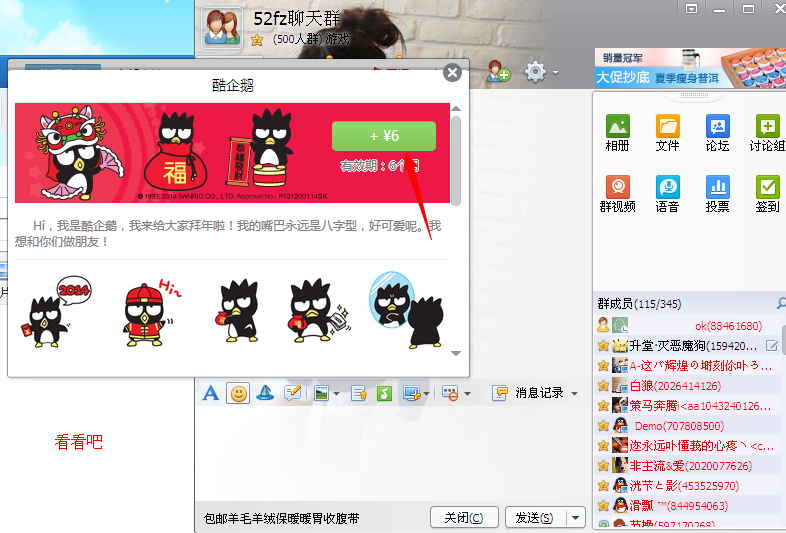This screenshot has width=786, height=533.
Task: Expand the message block dropdown arrow
Action: click(467, 394)
